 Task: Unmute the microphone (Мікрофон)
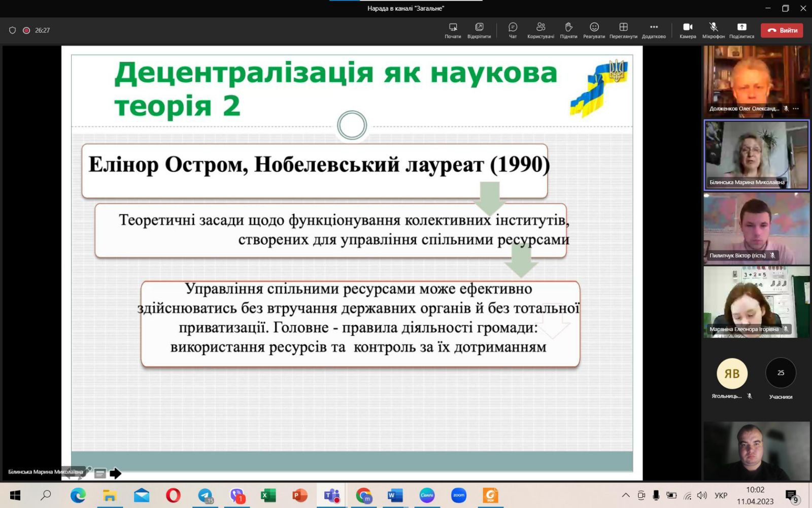(714, 30)
